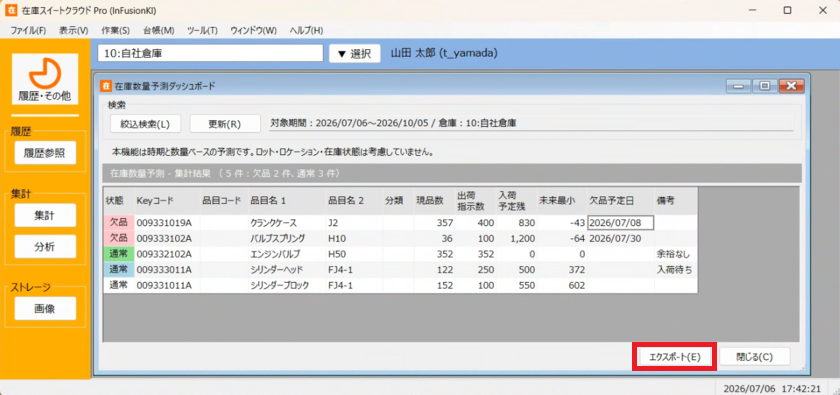Select Key code 009331019A
The height and width of the screenshot is (395, 840).
coord(167,222)
